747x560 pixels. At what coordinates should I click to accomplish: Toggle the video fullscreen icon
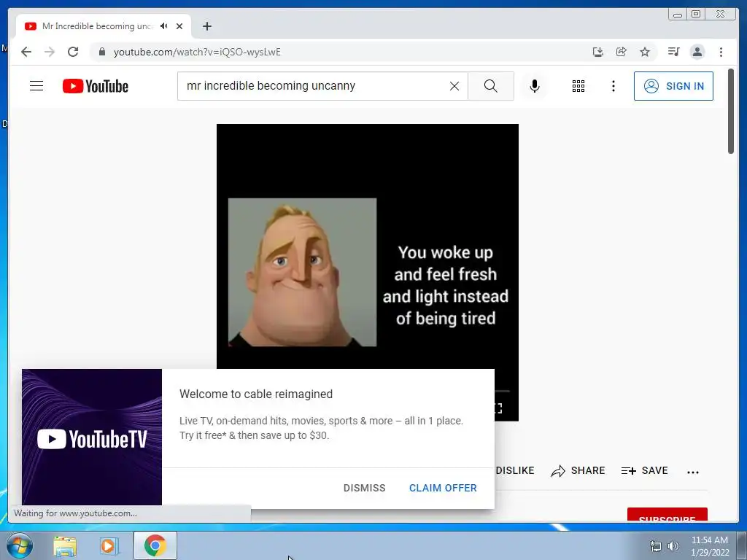click(x=498, y=408)
